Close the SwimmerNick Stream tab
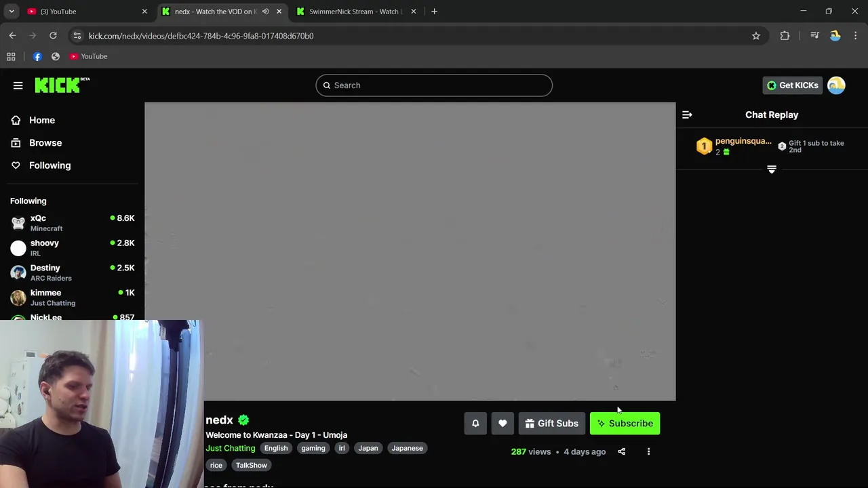 click(413, 12)
